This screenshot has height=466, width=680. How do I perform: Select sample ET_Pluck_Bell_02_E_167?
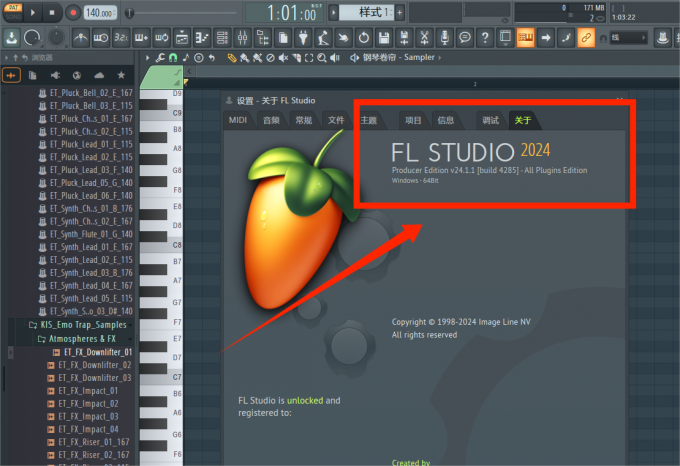click(91, 93)
